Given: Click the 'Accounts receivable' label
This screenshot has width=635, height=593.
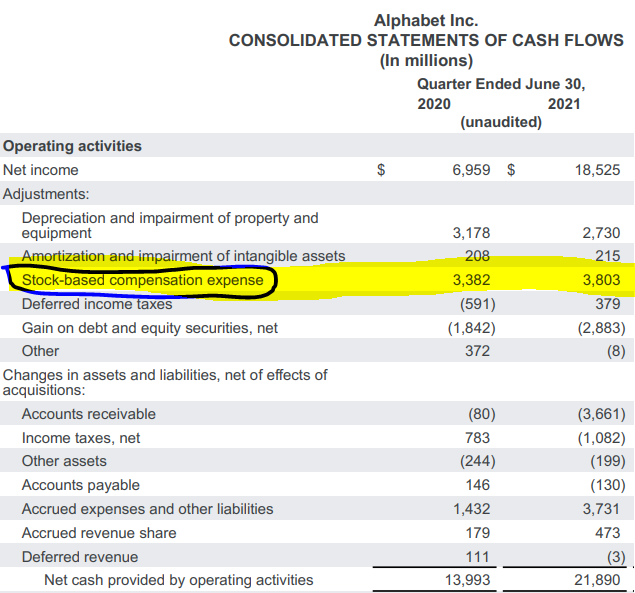Looking at the screenshot, I should click(x=89, y=414).
